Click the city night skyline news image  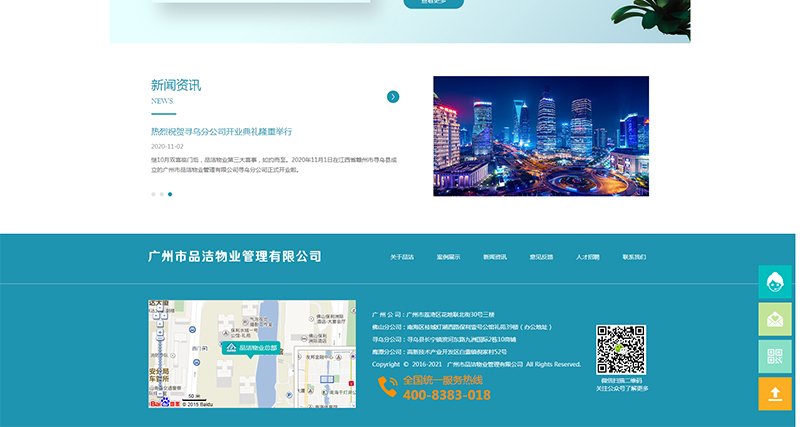[540, 136]
